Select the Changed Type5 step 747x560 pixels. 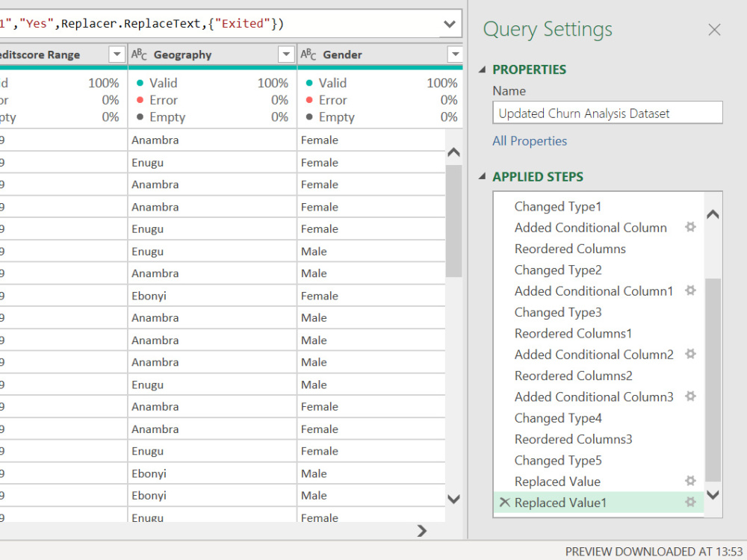click(x=598, y=461)
